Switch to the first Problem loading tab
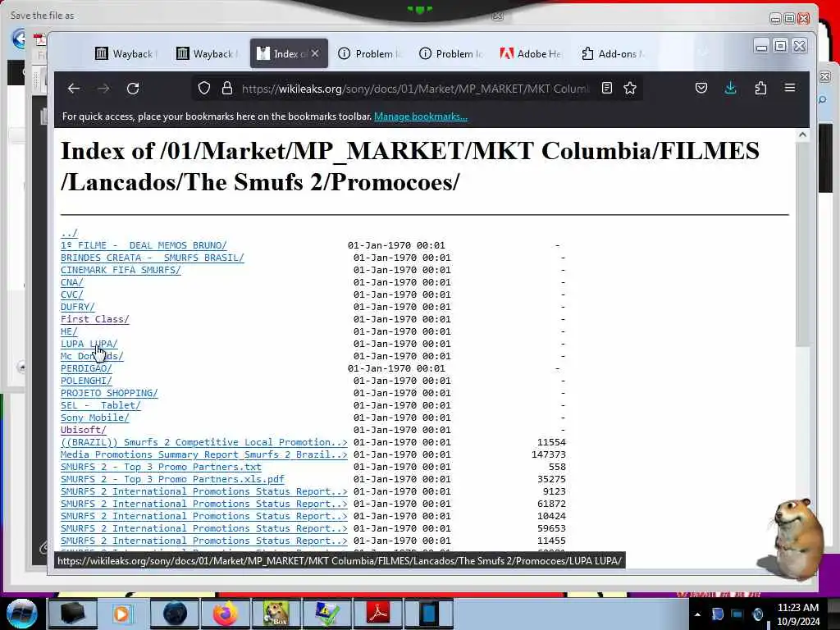 coord(370,53)
